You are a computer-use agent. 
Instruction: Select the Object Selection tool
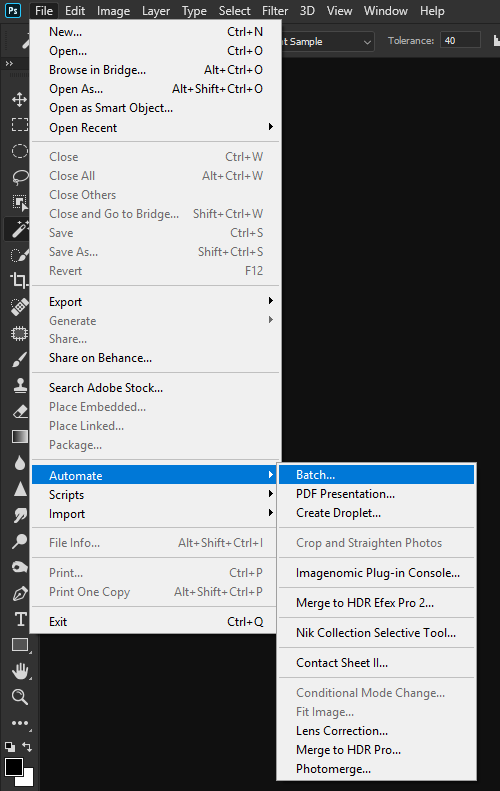[x=20, y=203]
